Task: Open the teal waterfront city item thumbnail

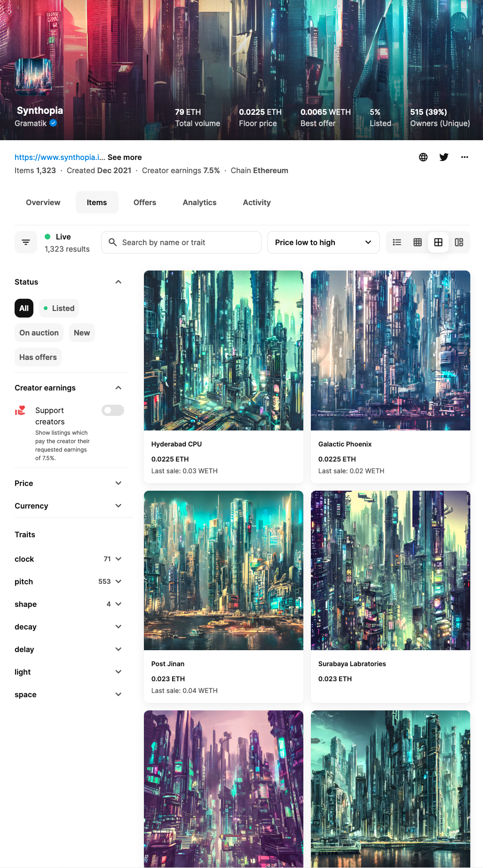Action: (x=390, y=789)
